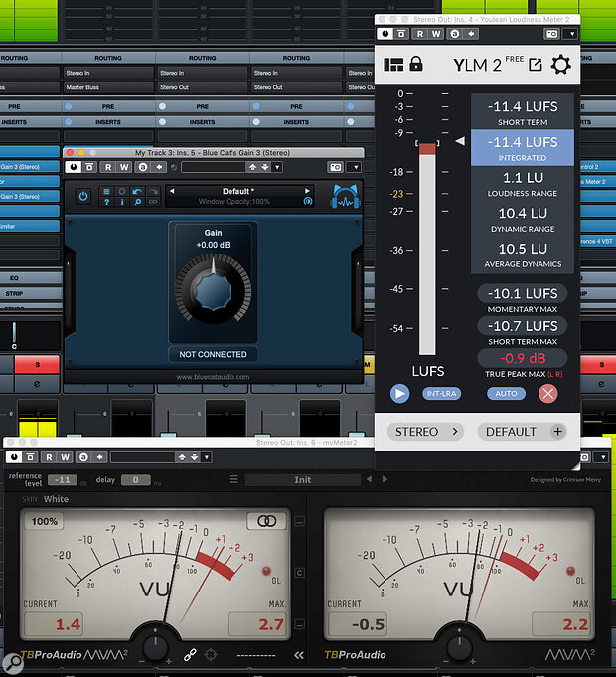Image resolution: width=616 pixels, height=677 pixels.
Task: Select next mvMeter2 preset arrow
Action: (385, 479)
